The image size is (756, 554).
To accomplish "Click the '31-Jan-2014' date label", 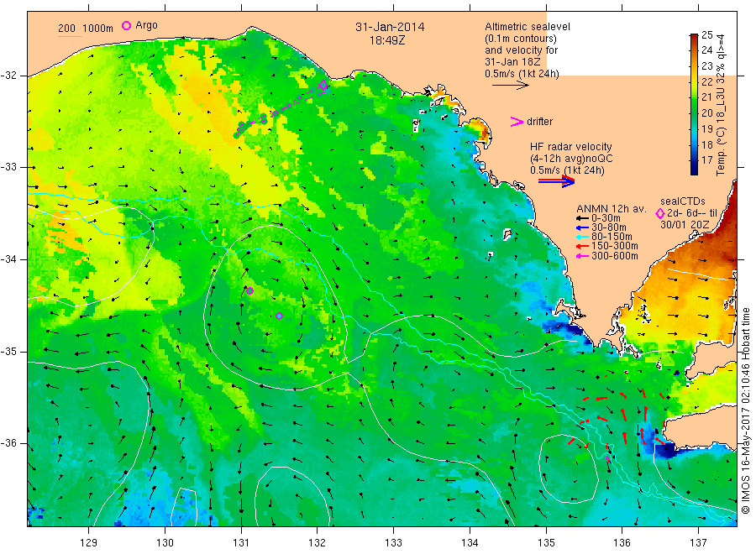I will [x=390, y=27].
